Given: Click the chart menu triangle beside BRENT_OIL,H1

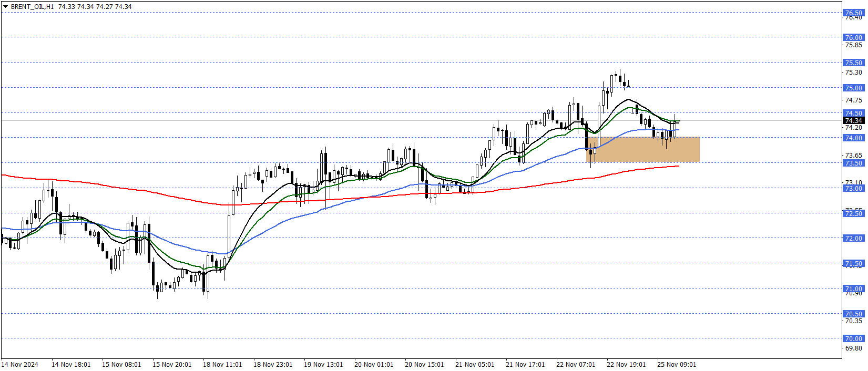Looking at the screenshot, I should pos(5,6).
